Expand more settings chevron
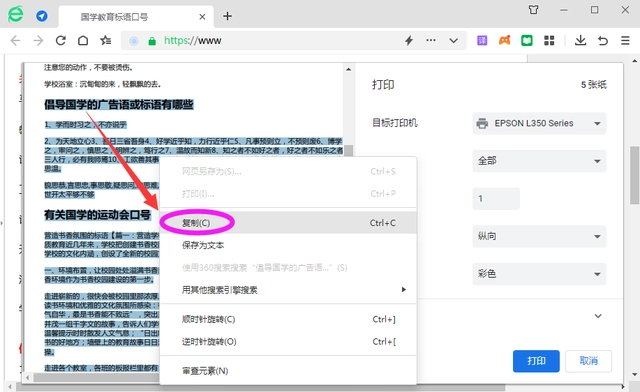This screenshot has width=640, height=392. [598, 316]
